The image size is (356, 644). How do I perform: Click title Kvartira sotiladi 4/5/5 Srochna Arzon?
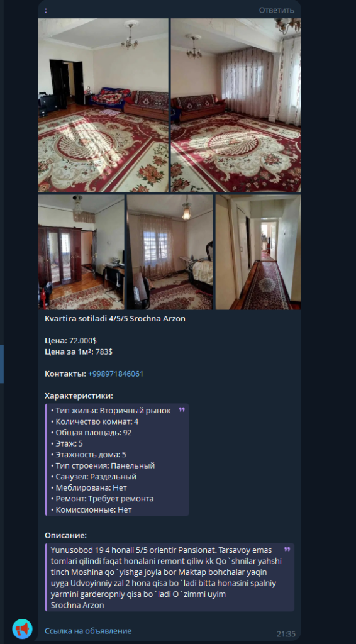(115, 319)
